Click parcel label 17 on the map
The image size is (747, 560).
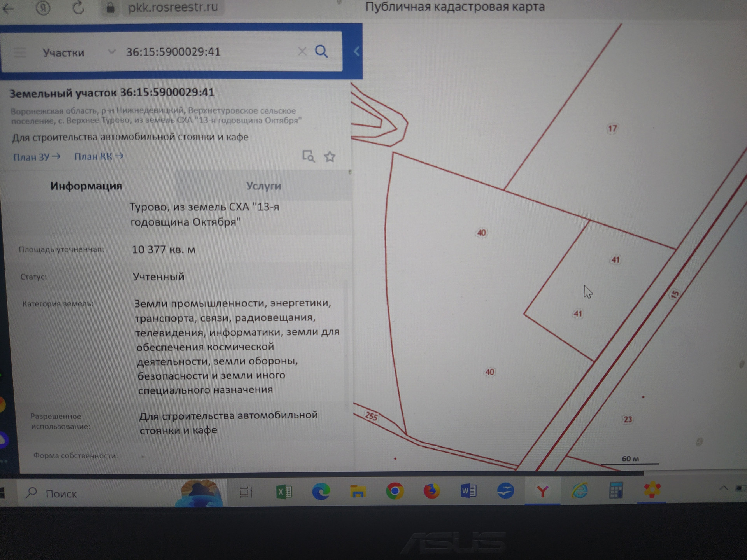pyautogui.click(x=612, y=129)
